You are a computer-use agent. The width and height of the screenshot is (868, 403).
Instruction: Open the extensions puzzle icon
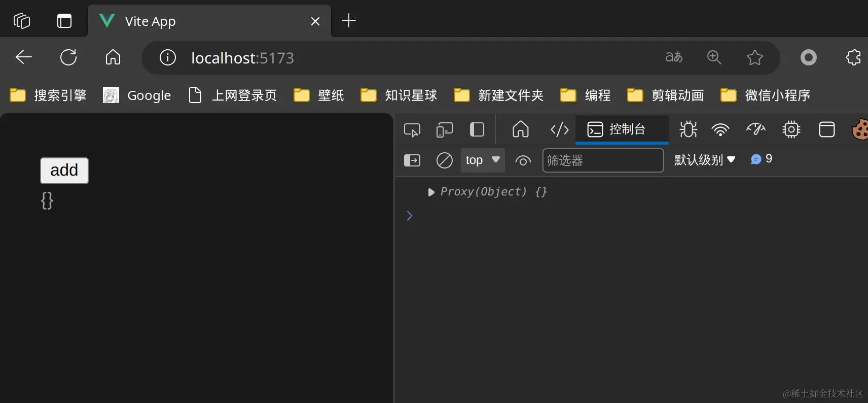(853, 57)
